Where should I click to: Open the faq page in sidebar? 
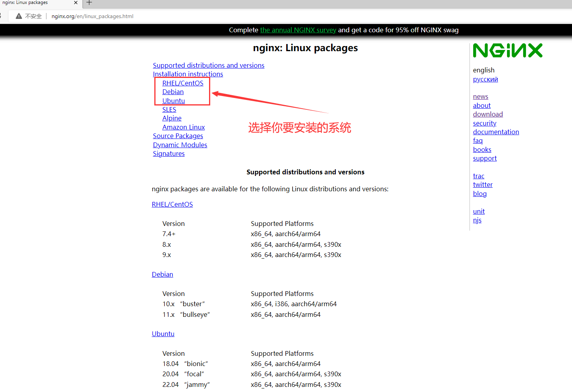click(478, 141)
